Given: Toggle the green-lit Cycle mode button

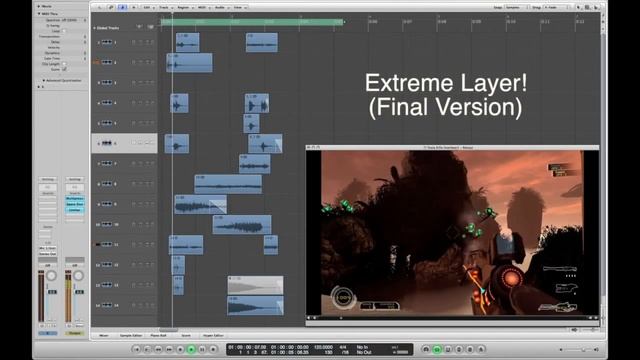Looking at the screenshot, I should [x=437, y=349].
